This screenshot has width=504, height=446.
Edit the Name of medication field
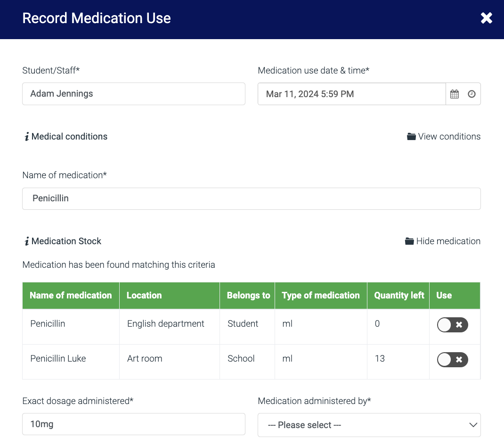pos(251,198)
